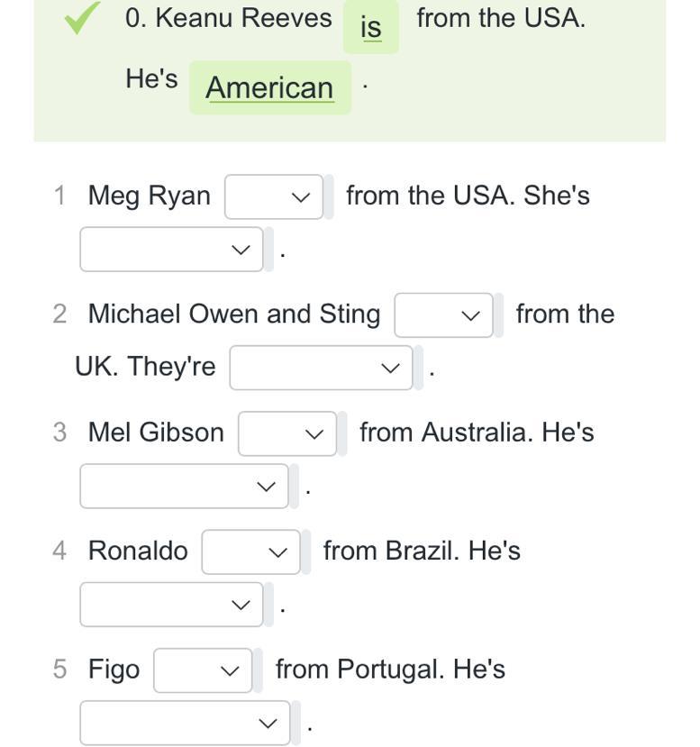Click the filled answer 'American' in the example
The width and height of the screenshot is (700, 747).
[x=270, y=87]
